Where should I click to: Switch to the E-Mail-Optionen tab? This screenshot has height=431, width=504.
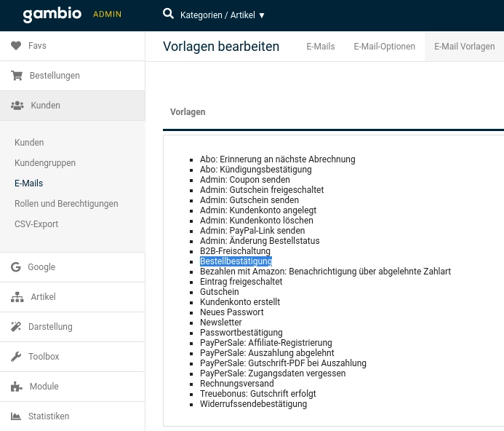tap(384, 47)
